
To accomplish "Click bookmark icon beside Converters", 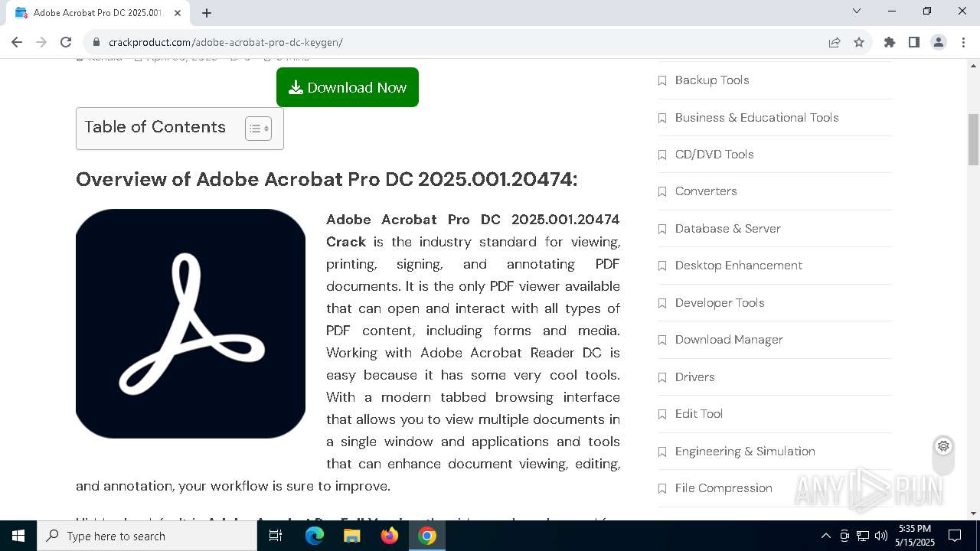I will point(662,191).
